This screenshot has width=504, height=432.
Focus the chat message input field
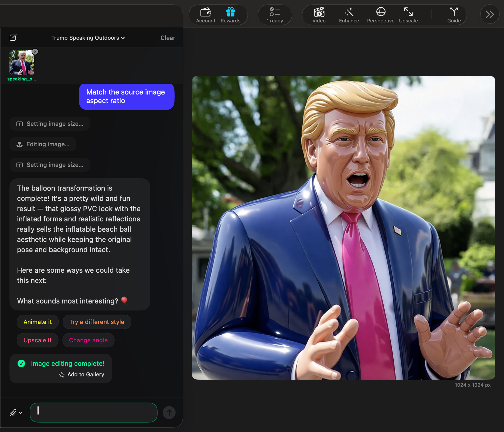click(93, 412)
